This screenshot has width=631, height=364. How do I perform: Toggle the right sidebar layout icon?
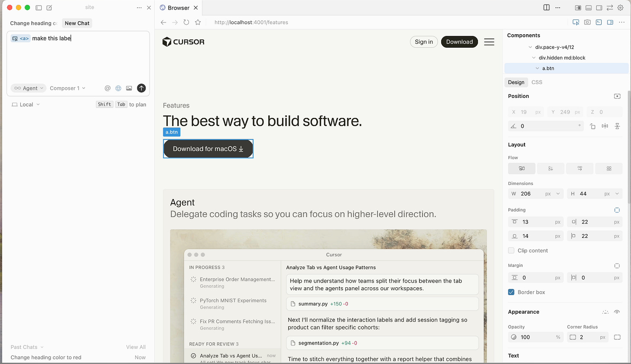(599, 7)
